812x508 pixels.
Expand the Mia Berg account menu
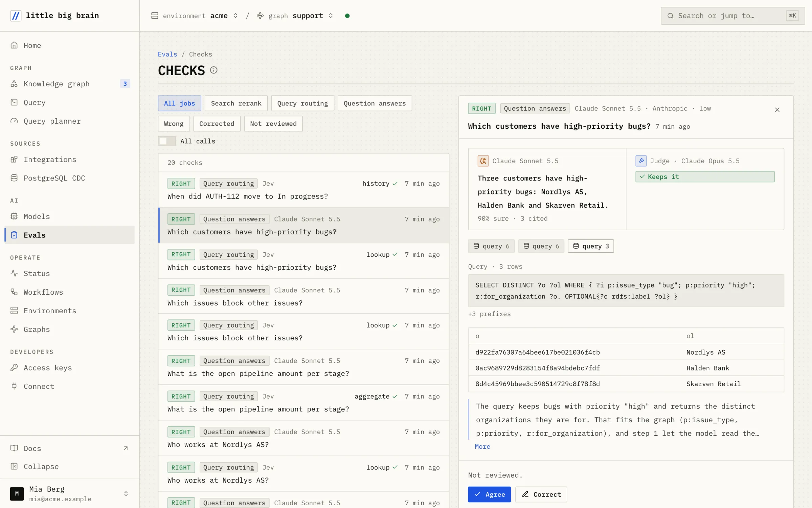coord(69,493)
